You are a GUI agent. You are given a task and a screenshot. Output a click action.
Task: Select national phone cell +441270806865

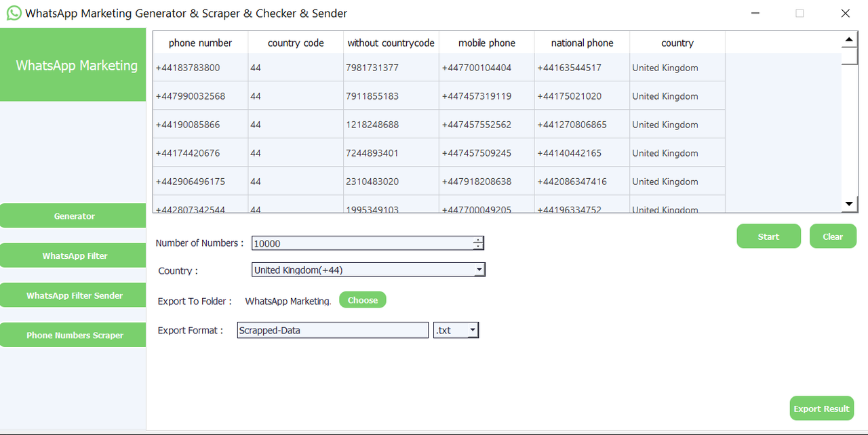click(582, 125)
